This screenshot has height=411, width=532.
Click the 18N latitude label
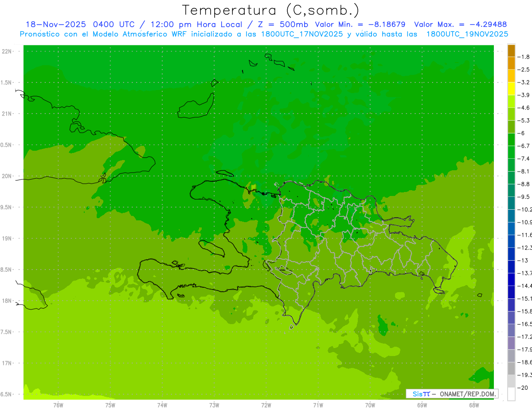(x=7, y=301)
